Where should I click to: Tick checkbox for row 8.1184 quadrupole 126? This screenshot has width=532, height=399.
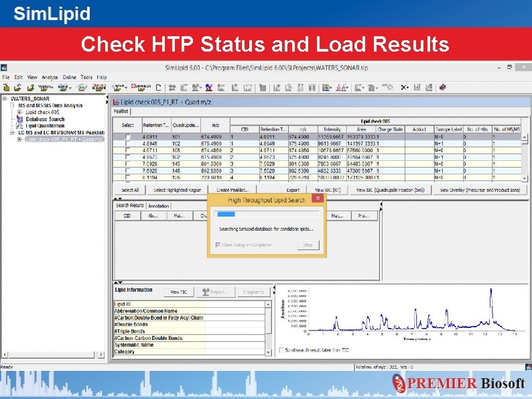click(127, 177)
